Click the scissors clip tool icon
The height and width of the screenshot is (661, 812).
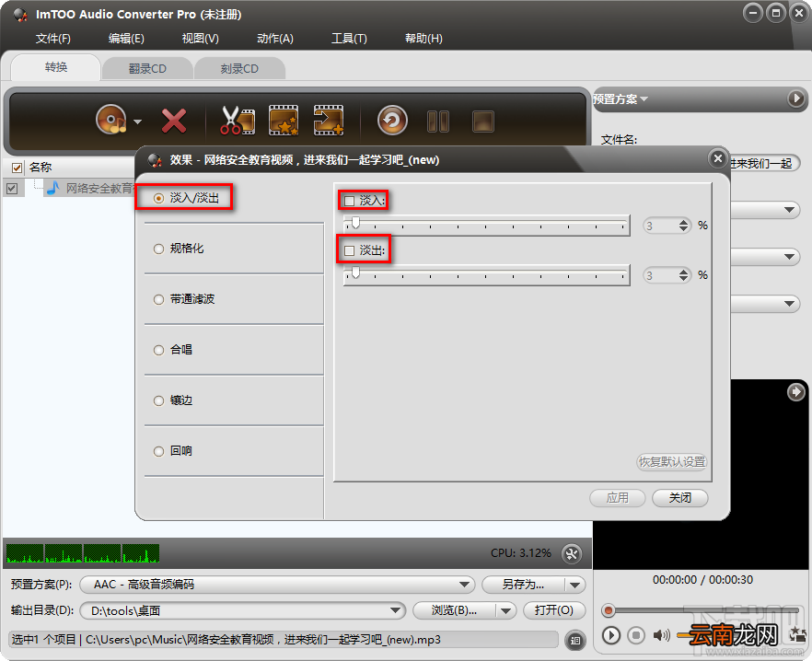tap(238, 121)
